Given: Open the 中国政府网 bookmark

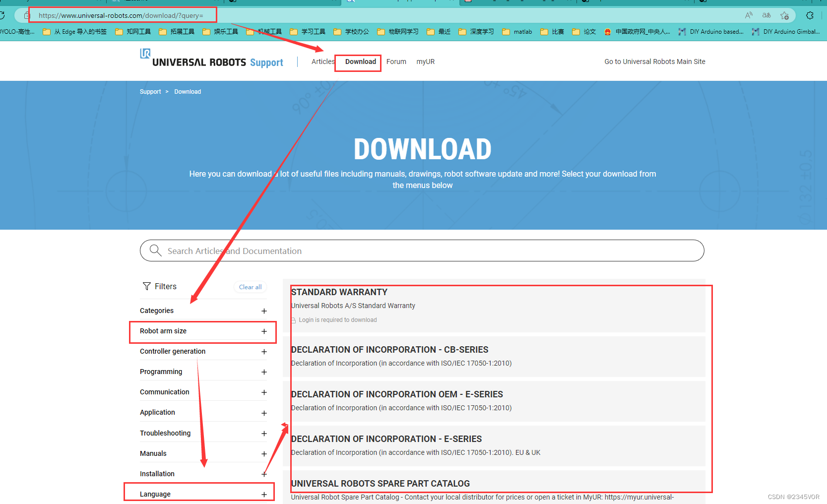Looking at the screenshot, I should tap(637, 32).
